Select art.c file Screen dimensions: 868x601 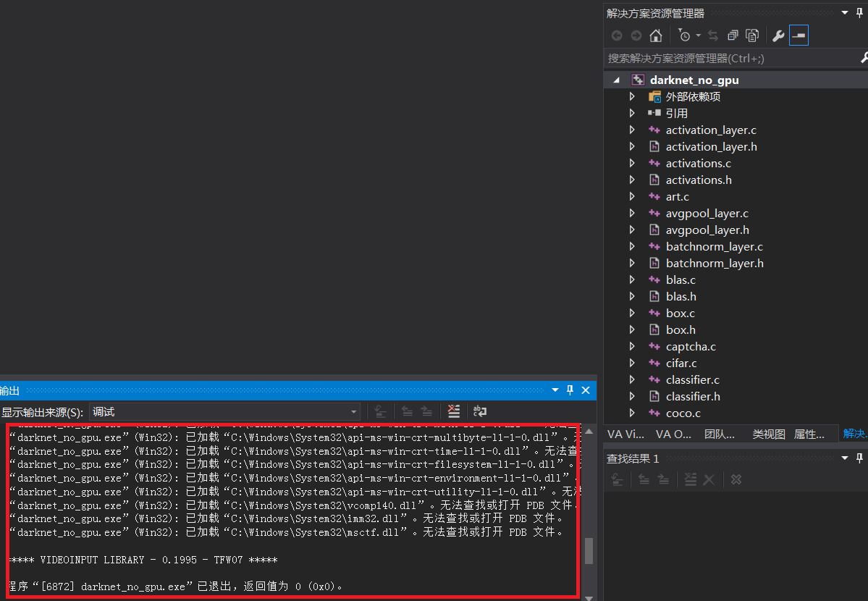[677, 197]
